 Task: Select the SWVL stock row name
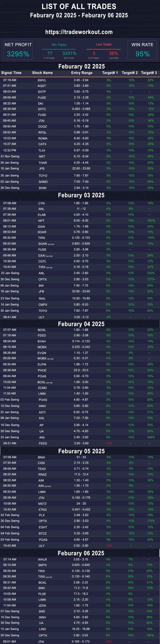point(42,80)
